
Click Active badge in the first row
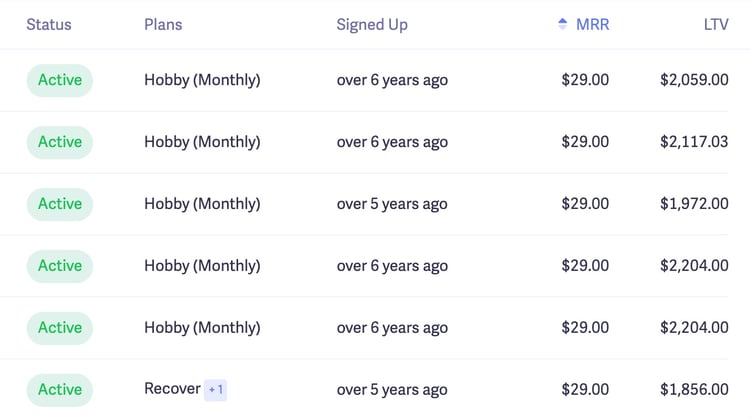(60, 80)
